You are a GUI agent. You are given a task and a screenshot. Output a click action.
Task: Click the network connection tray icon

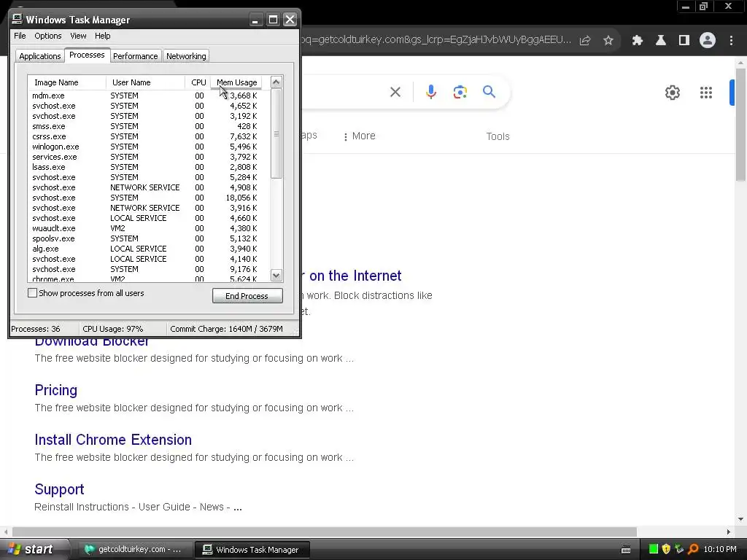(679, 549)
